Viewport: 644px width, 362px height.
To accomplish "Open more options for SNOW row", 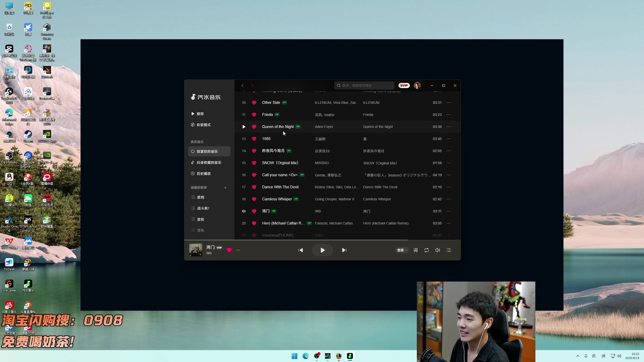I will click(449, 163).
